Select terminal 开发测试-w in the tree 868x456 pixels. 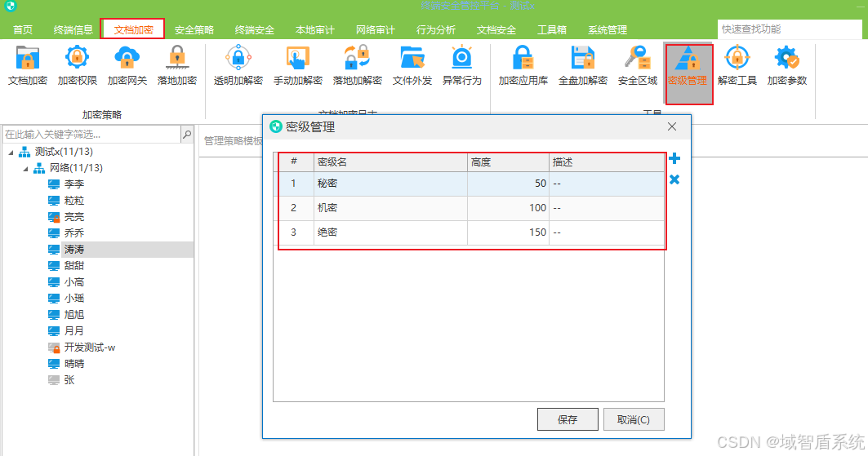(x=90, y=348)
